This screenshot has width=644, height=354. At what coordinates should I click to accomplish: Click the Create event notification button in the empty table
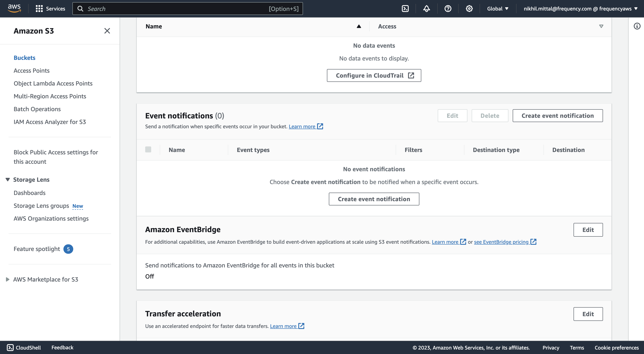[x=374, y=199]
